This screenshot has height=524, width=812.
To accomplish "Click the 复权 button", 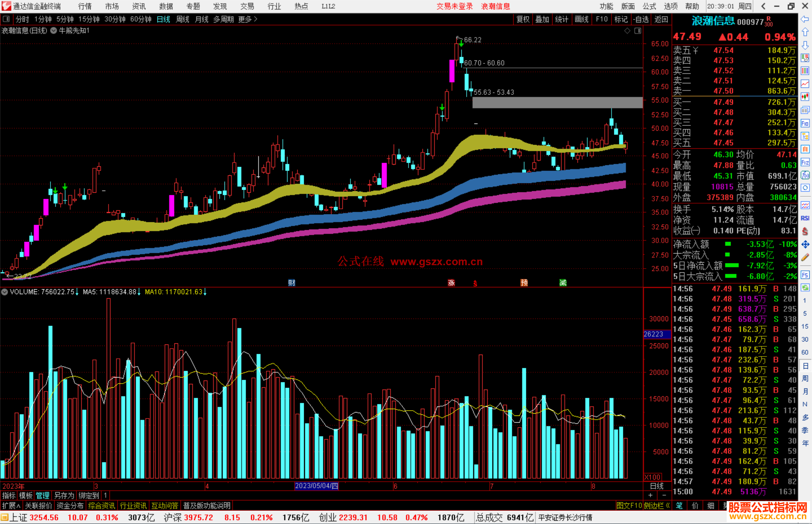I will pyautogui.click(x=523, y=19).
